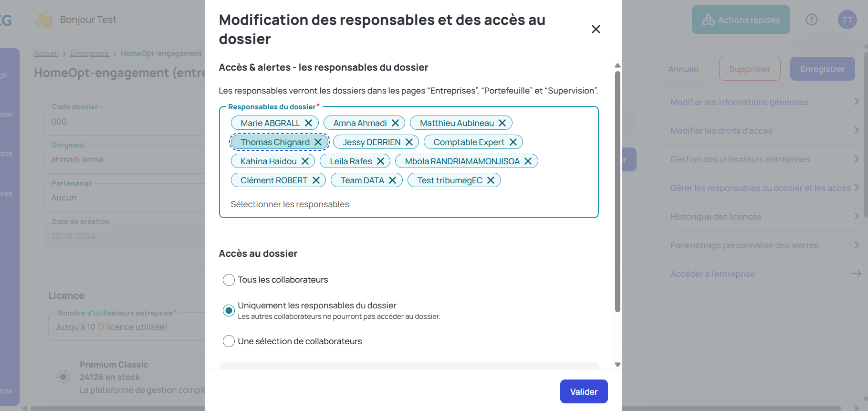The width and height of the screenshot is (868, 411).
Task: Remove Comptable Expert chip
Action: [513, 142]
